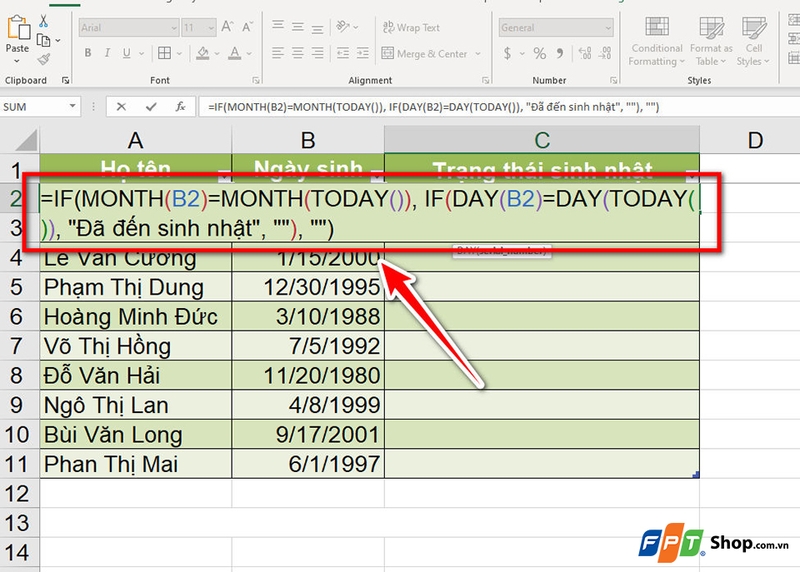This screenshot has height=572, width=800.
Task: Click the Fill Color bucket
Action: pyautogui.click(x=203, y=53)
